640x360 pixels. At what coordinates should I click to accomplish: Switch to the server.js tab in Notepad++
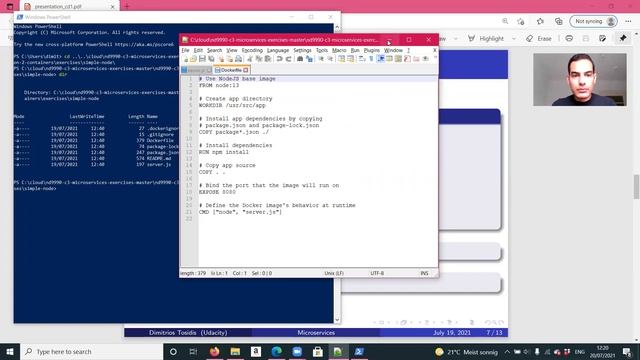click(x=197, y=70)
